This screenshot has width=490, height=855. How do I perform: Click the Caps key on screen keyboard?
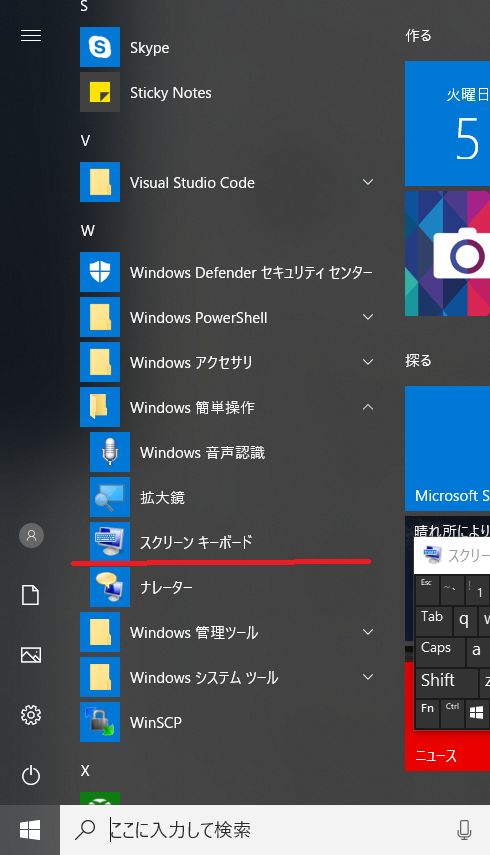click(440, 652)
